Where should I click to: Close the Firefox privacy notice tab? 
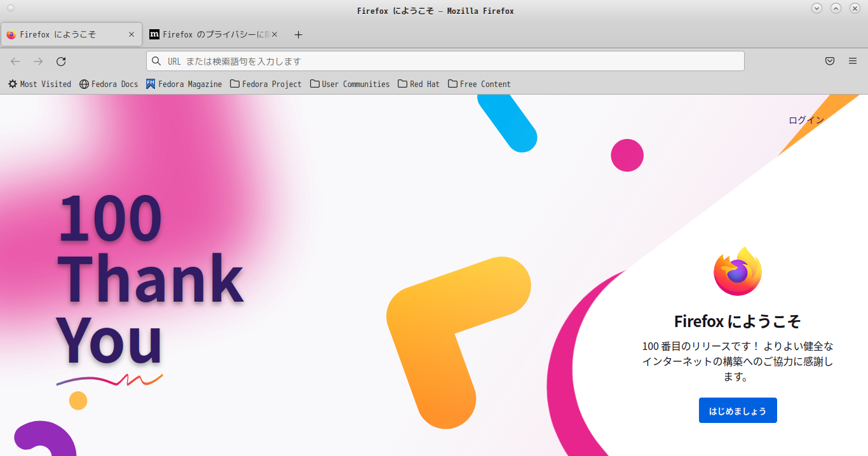point(275,34)
